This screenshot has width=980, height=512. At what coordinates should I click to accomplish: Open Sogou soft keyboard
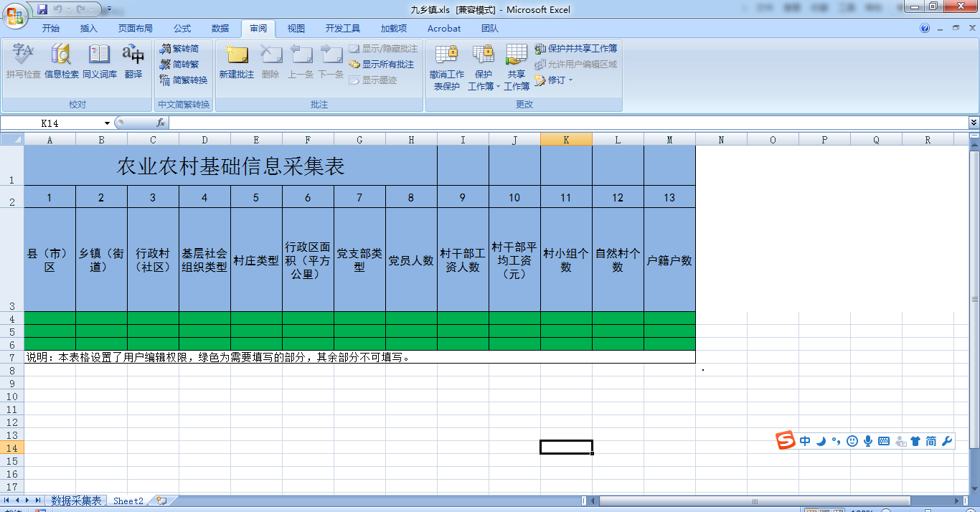[x=884, y=441]
